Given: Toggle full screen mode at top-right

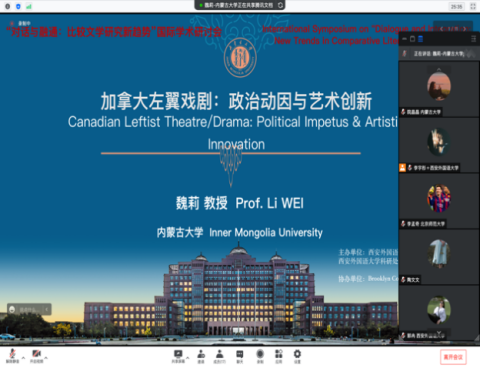Looking at the screenshot, I should [473, 6].
